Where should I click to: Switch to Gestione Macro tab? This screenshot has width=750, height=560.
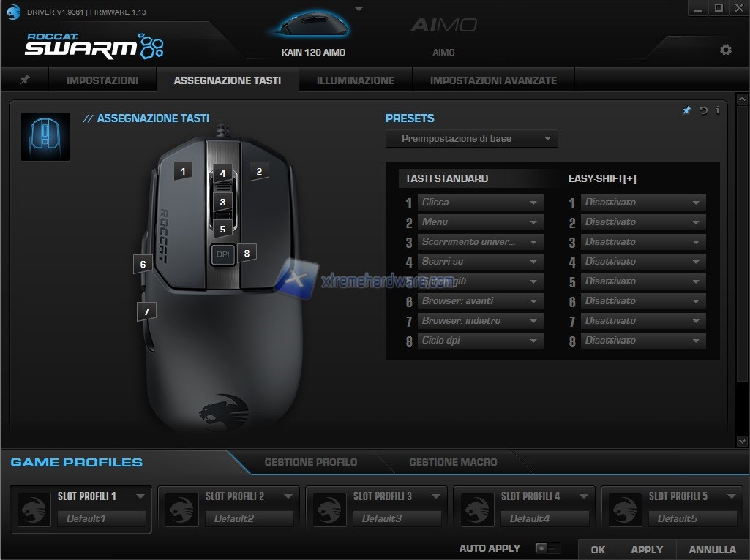(453, 462)
